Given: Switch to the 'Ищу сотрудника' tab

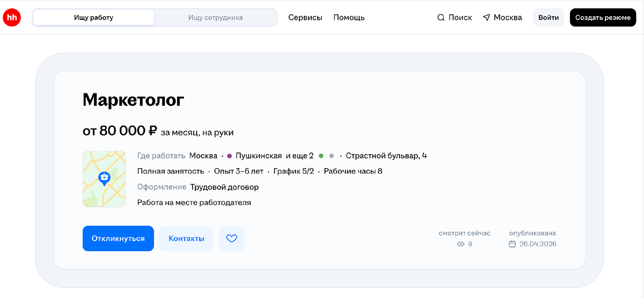Looking at the screenshot, I should click(215, 17).
